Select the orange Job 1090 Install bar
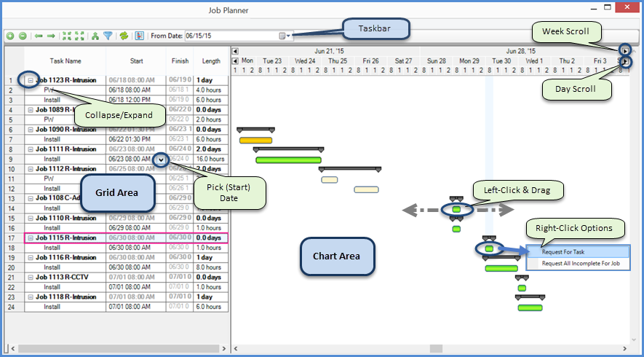Image resolution: width=644 pixels, height=357 pixels. pos(255,140)
